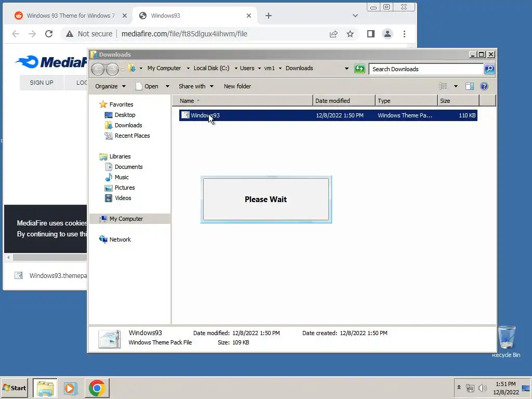
Task: Click the New folder button
Action: (237, 86)
